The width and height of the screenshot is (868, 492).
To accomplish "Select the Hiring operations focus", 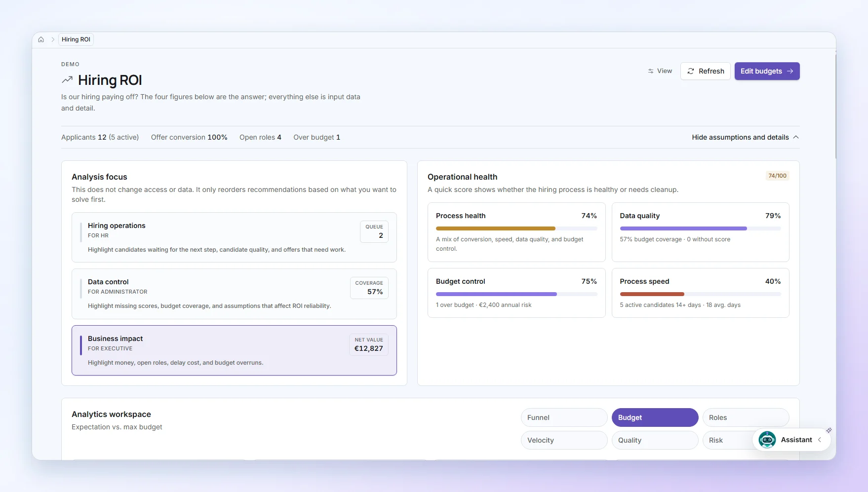I will (x=234, y=237).
